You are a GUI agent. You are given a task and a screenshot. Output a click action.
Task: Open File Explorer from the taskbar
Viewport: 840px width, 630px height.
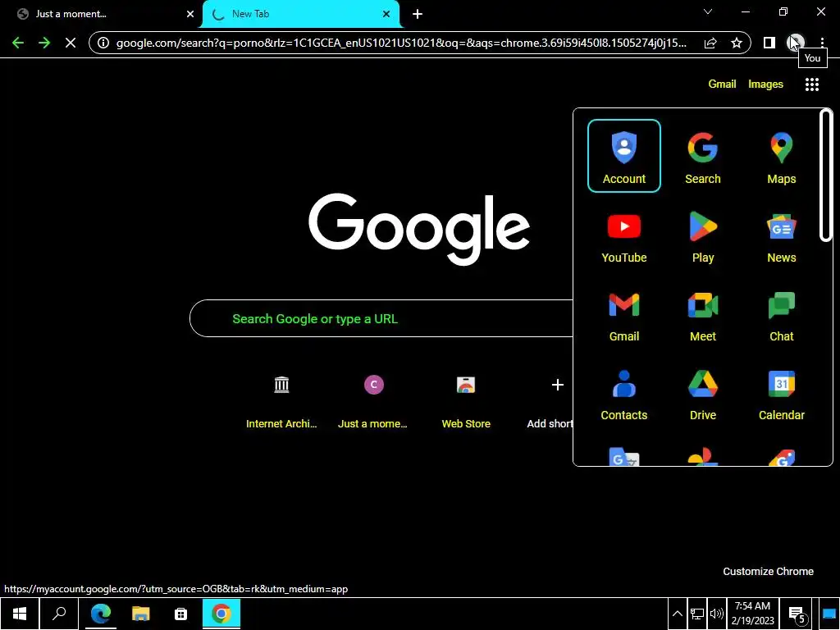coord(140,614)
